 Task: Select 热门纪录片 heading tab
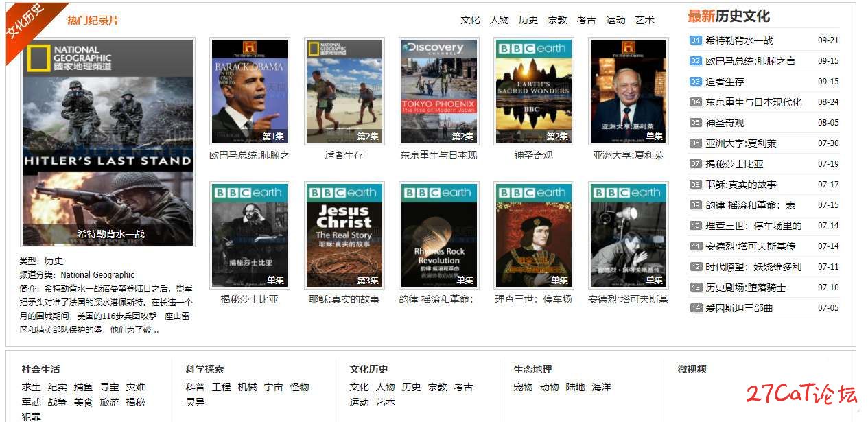[x=93, y=21]
